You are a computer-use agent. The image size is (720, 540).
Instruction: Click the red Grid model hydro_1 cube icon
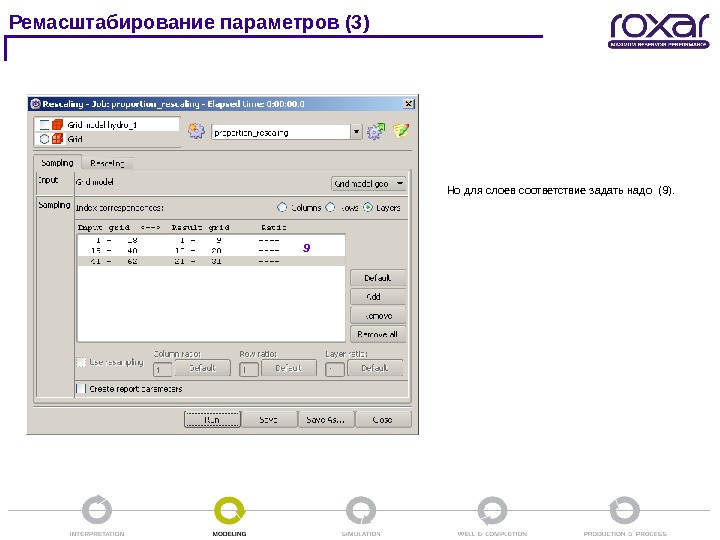pos(57,124)
